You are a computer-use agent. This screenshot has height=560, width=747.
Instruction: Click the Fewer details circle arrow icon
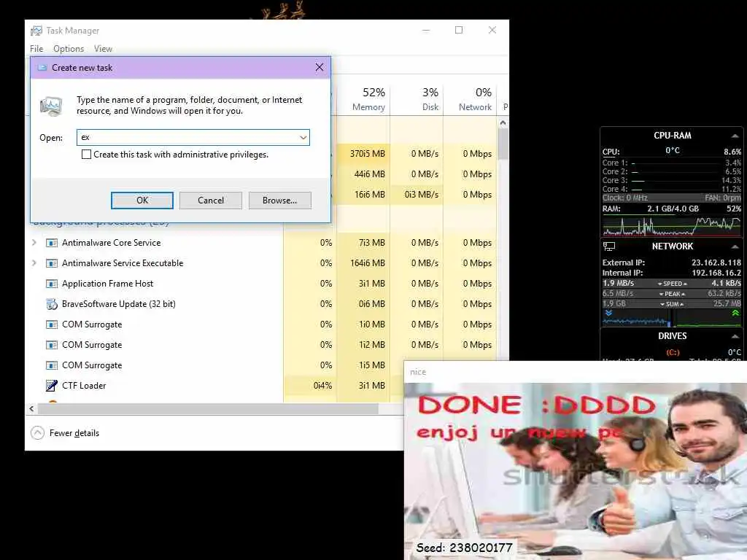click(x=37, y=433)
